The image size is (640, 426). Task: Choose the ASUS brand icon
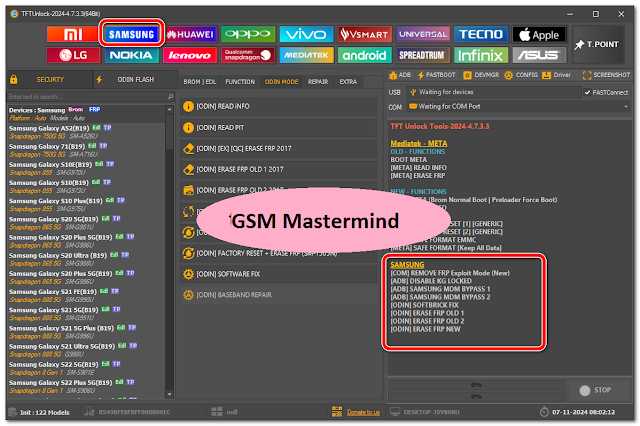pos(539,55)
